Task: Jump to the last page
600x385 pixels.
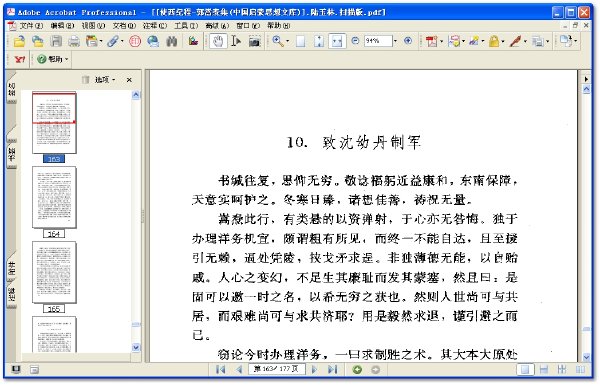Action: (x=333, y=369)
